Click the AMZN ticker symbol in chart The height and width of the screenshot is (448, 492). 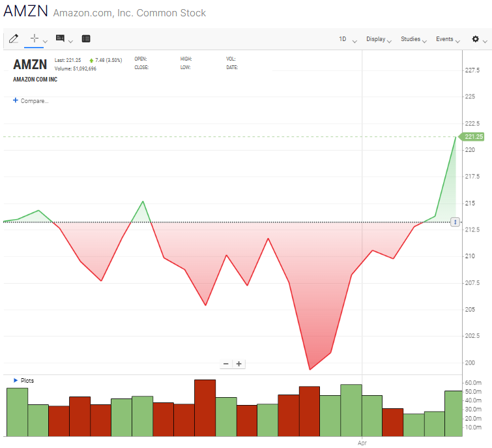[30, 65]
